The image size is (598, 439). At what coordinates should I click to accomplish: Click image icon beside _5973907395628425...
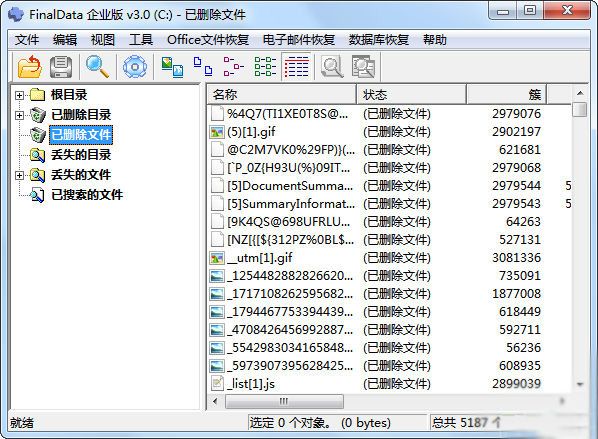coord(217,366)
